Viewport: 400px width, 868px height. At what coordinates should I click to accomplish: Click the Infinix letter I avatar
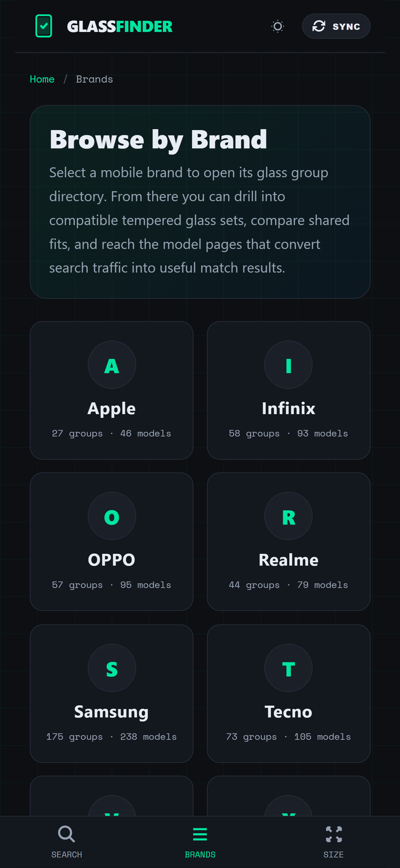point(288,365)
